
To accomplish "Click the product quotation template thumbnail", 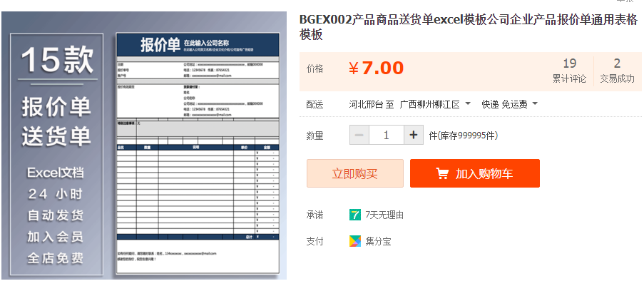I will 144,146.
